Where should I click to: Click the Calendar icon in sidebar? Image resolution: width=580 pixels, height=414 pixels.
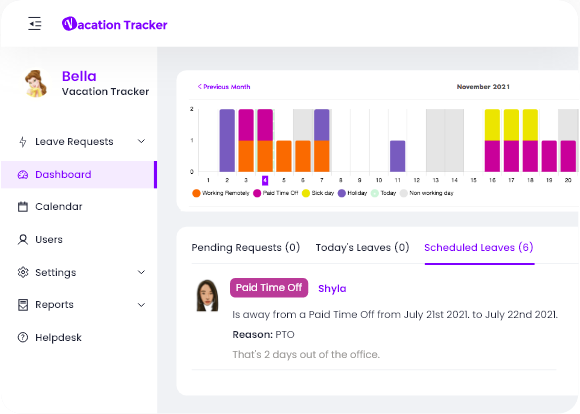pyautogui.click(x=23, y=207)
